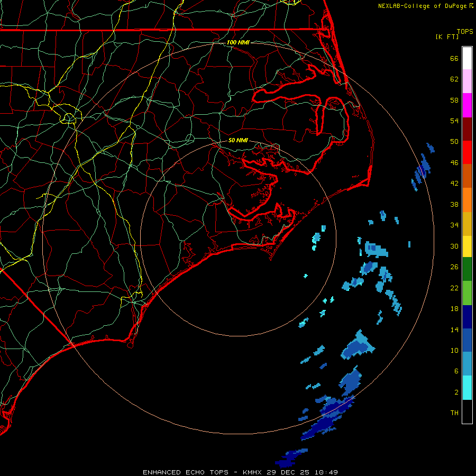Click the 2 value on the legend
This screenshot has width=476, height=476.
456,392
